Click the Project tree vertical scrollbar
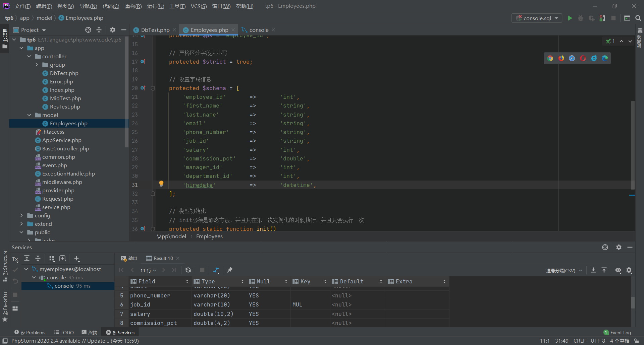This screenshot has height=345, width=644. 127,92
